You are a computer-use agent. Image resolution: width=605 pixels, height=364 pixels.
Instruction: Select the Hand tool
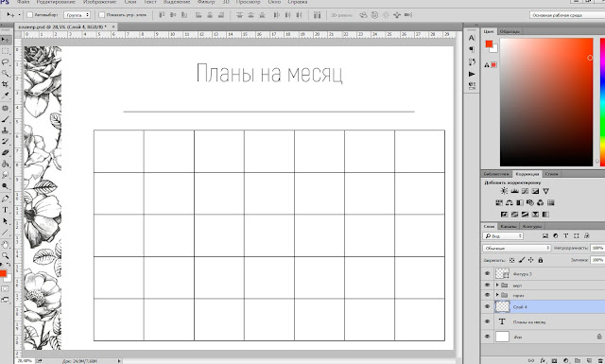(6, 244)
